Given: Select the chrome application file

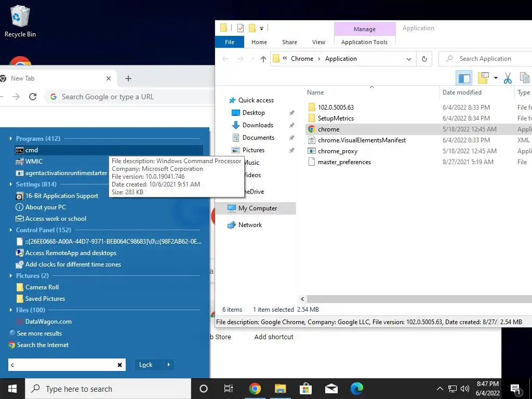Looking at the screenshot, I should (x=328, y=129).
